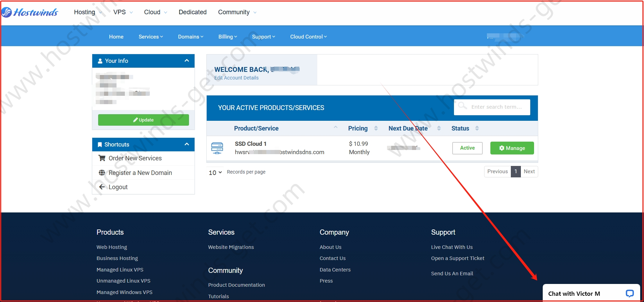Image resolution: width=644 pixels, height=302 pixels.
Task: Sort the table by Pricing column
Action: tap(376, 128)
